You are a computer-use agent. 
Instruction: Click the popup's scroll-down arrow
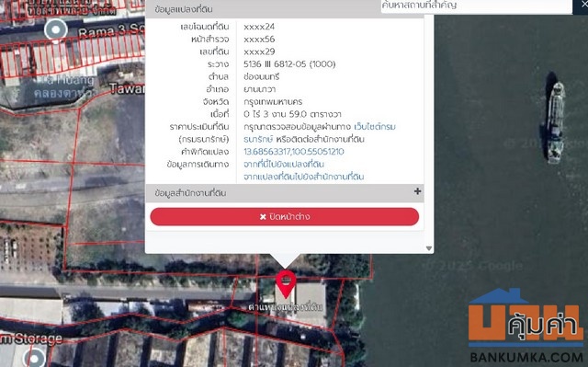429,248
